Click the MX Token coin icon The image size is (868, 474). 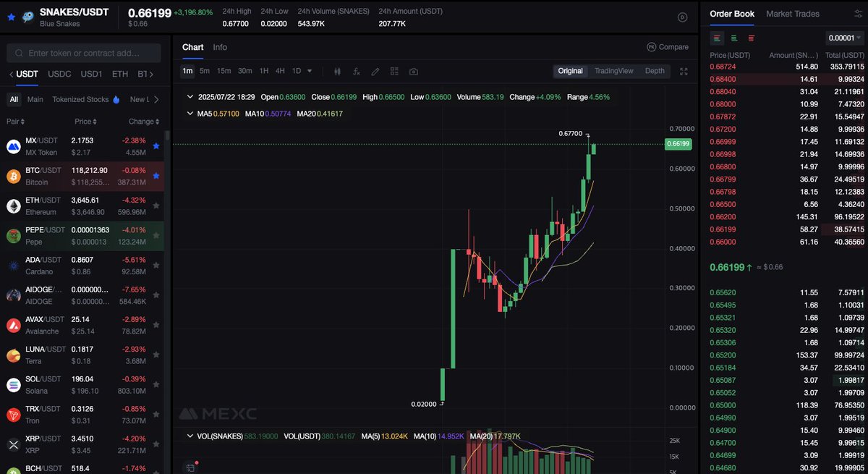coord(13,147)
